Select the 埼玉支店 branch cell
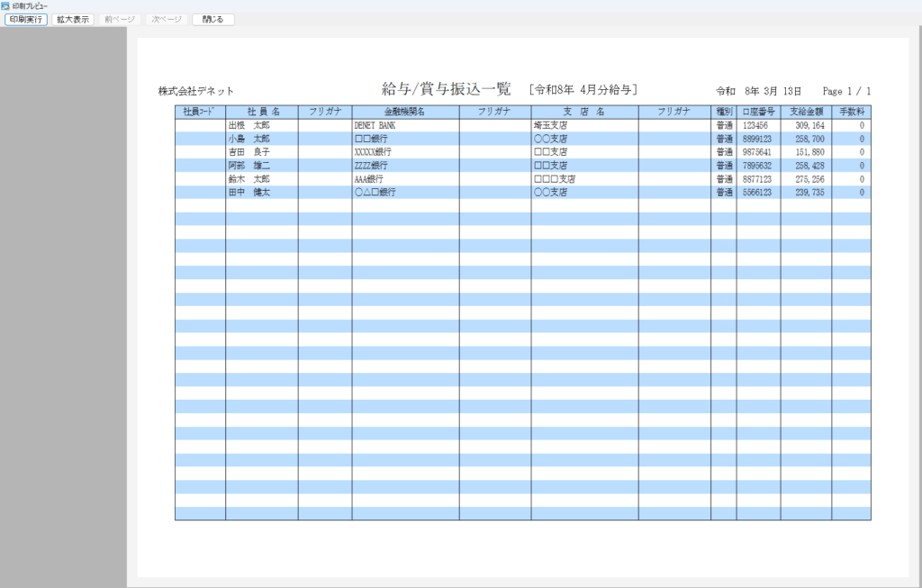The width and height of the screenshot is (922, 588). pos(549,125)
